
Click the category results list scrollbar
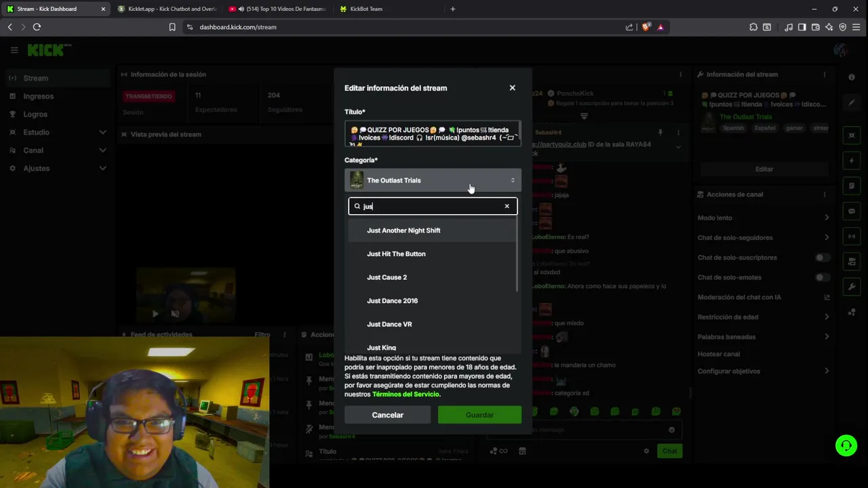[x=517, y=255]
